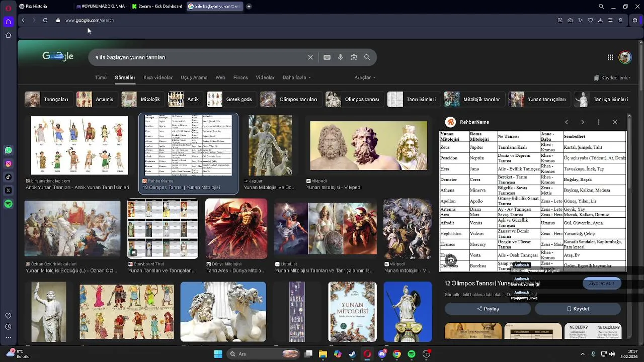Open on-screen keyboard input tool

(327, 57)
